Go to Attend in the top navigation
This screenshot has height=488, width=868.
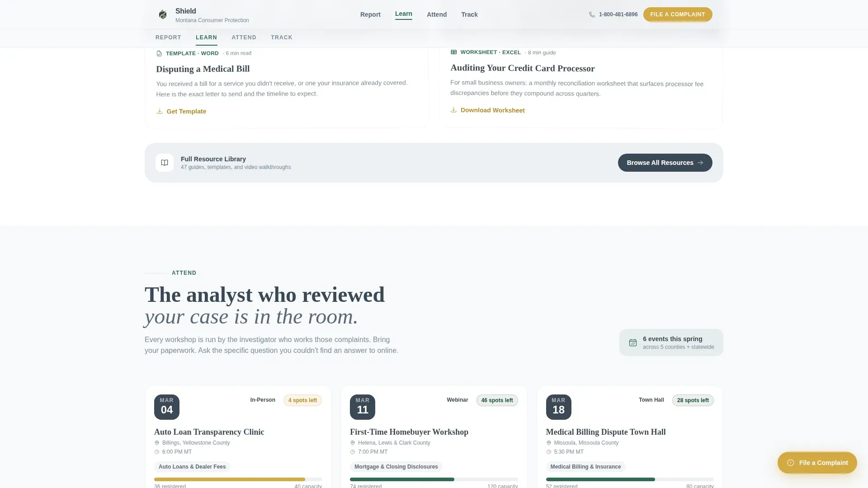coord(437,14)
